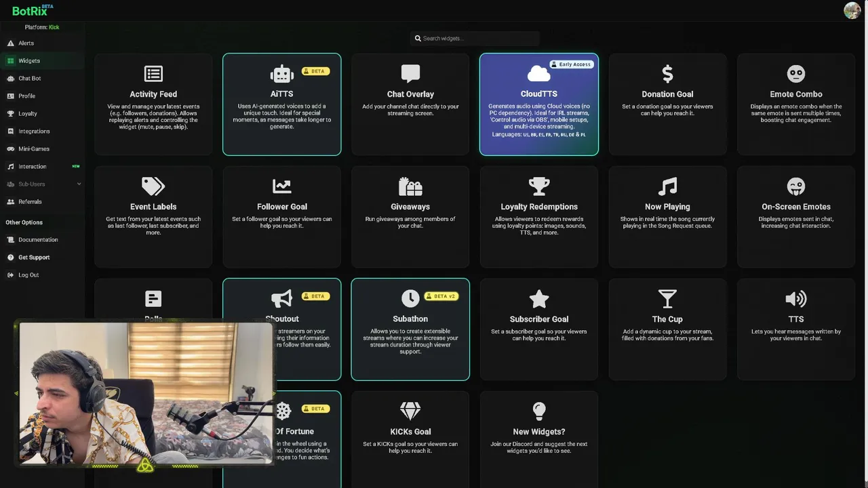Click the webcam overlay video
The image size is (868, 488).
pos(145,393)
